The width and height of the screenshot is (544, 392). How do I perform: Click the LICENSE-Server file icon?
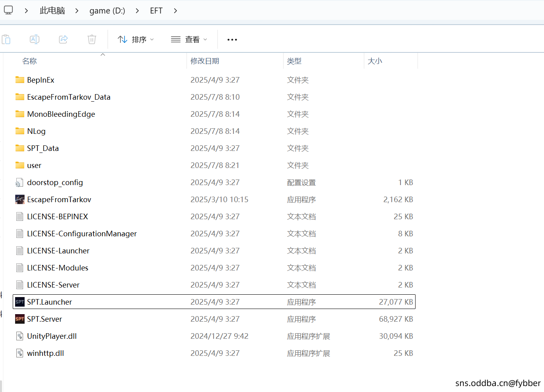19,285
